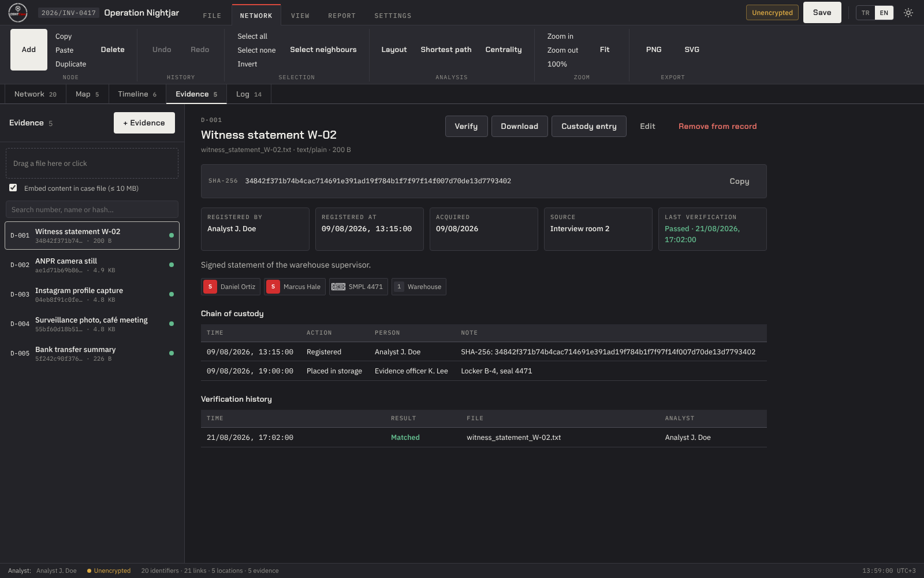The image size is (924, 578).
Task: Toggle the light/dark theme sun icon
Action: pyautogui.click(x=908, y=13)
